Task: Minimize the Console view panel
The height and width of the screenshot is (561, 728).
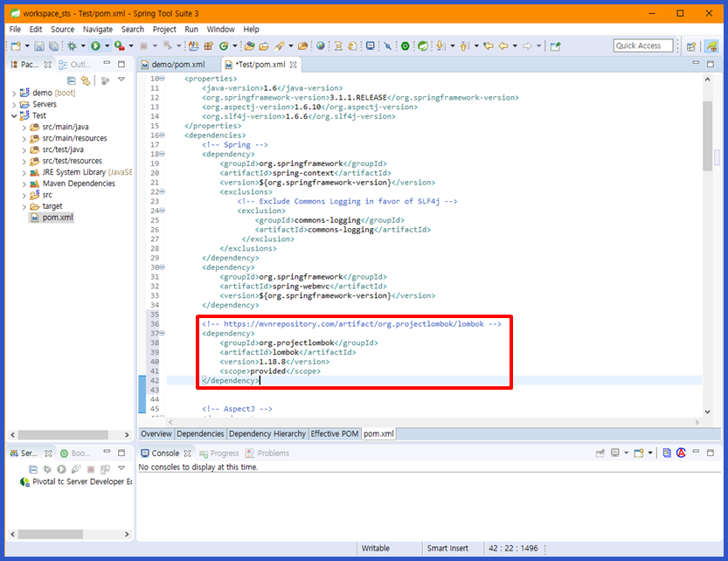Action: coord(696,452)
